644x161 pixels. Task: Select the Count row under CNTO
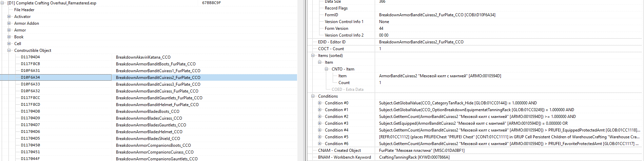coord(344,83)
